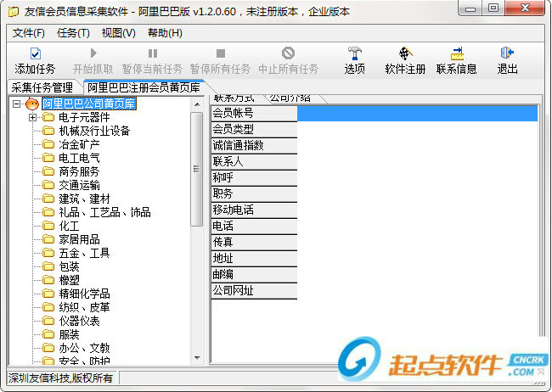Select 礼品、工艺品、饰品 category
The width and height of the screenshot is (552, 392).
point(105,212)
